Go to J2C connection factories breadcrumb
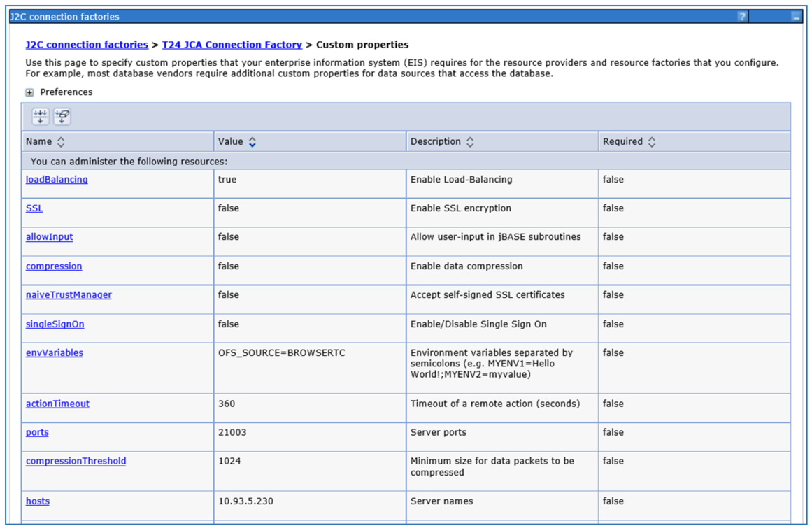812x528 pixels. pos(87,45)
